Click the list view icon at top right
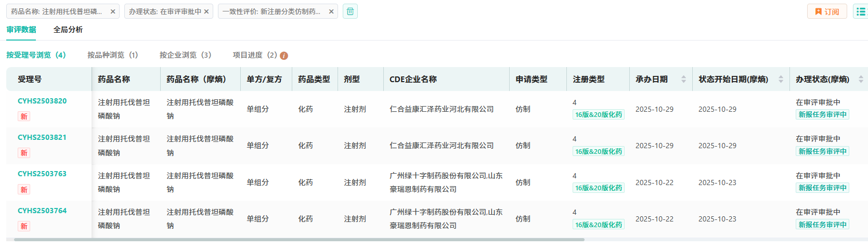This screenshot has height=248, width=868. 861,11
